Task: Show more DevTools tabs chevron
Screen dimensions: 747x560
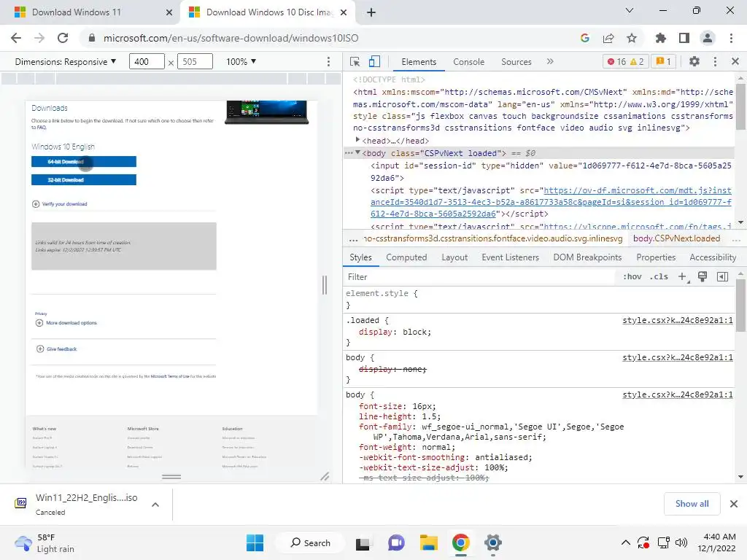Action: (x=550, y=61)
